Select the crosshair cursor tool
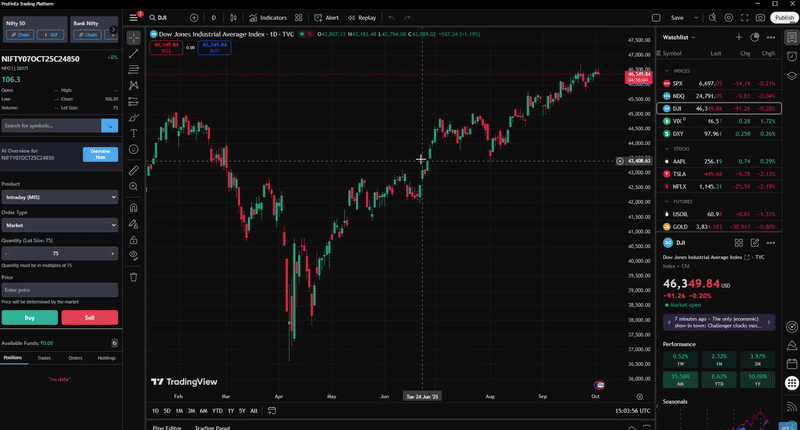Image resolution: width=800 pixels, height=430 pixels. point(134,38)
